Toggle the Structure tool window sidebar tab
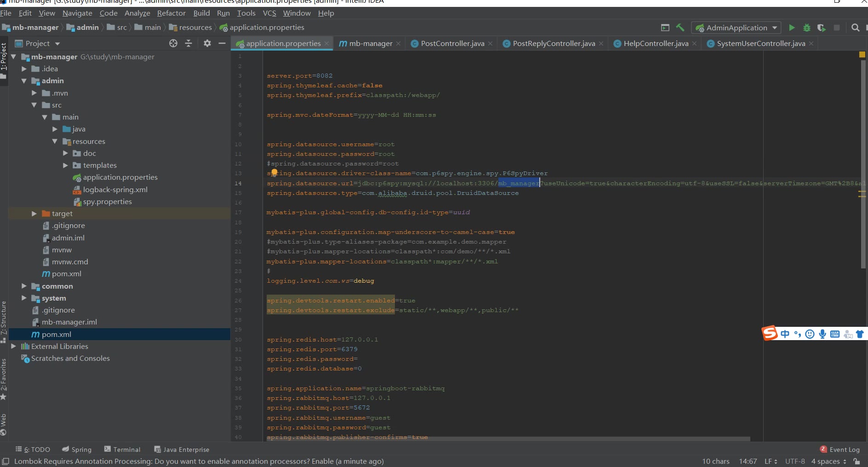 click(4, 319)
